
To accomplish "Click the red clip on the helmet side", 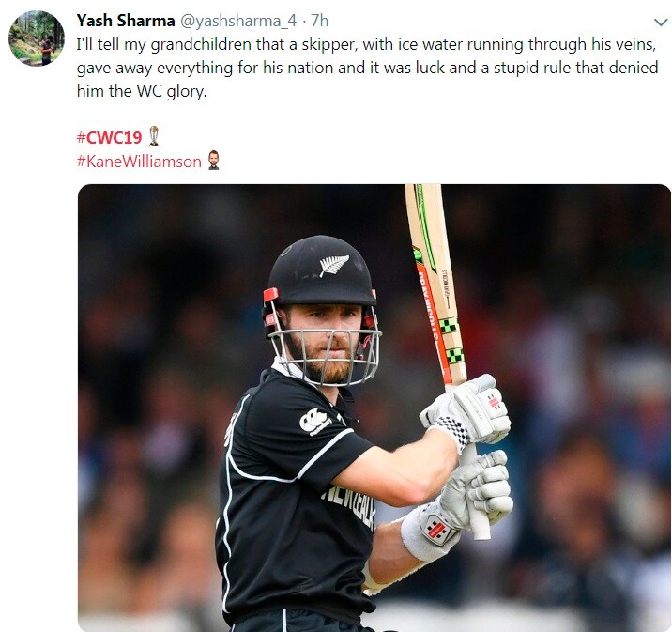I will coord(271,295).
